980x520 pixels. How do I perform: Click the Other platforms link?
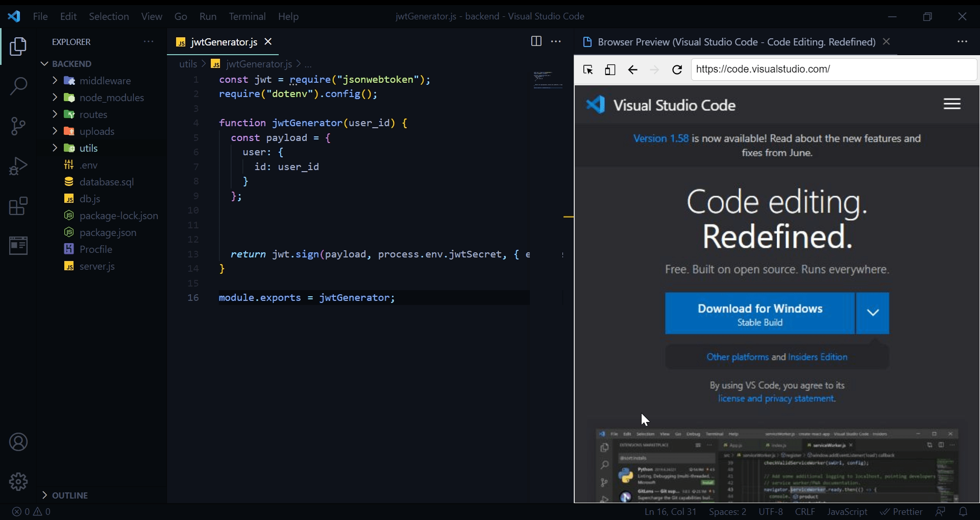tap(737, 357)
